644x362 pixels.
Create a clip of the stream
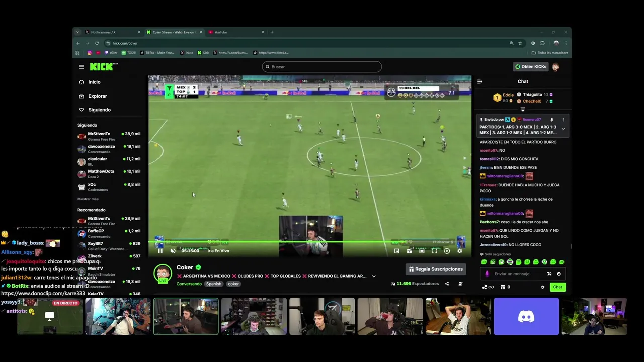coord(409,251)
